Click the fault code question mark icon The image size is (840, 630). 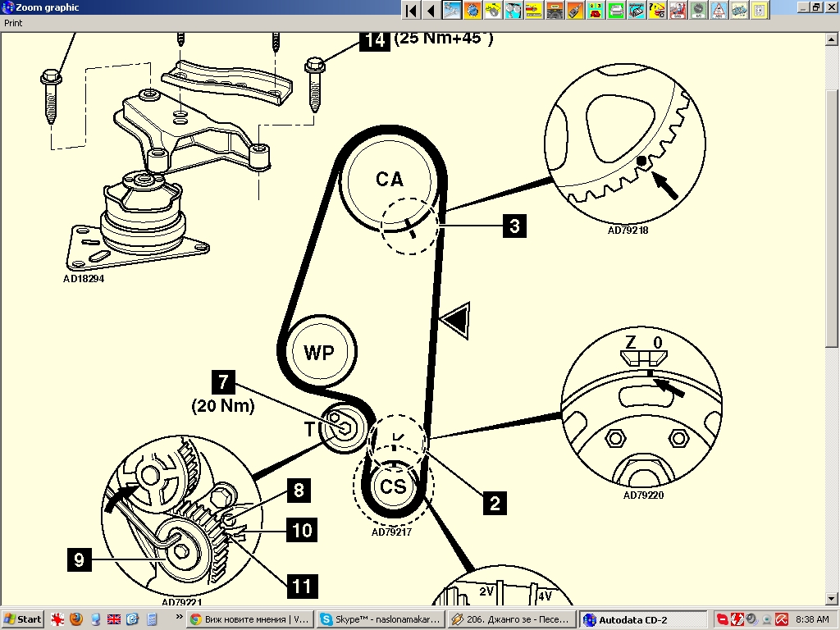point(657,10)
